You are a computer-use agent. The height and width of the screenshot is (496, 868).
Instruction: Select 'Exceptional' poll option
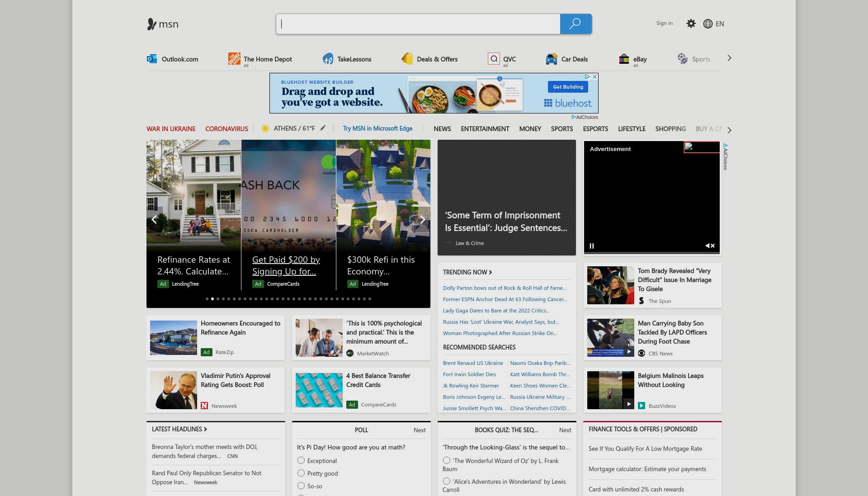click(301, 460)
